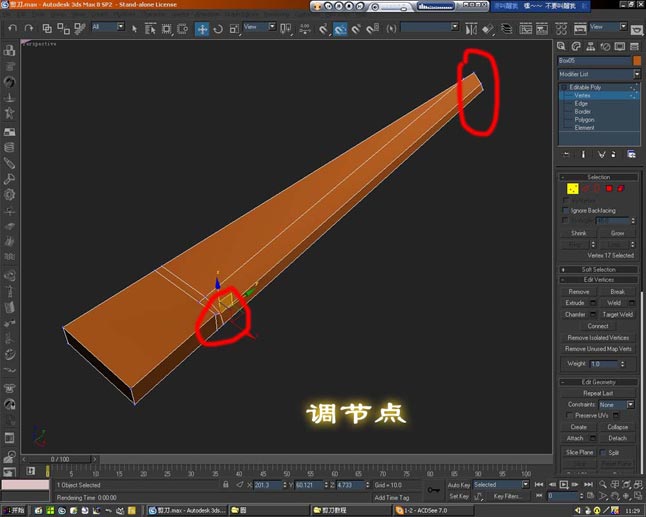
Task: Select Edge sub-object selection icon
Action: [x=585, y=189]
